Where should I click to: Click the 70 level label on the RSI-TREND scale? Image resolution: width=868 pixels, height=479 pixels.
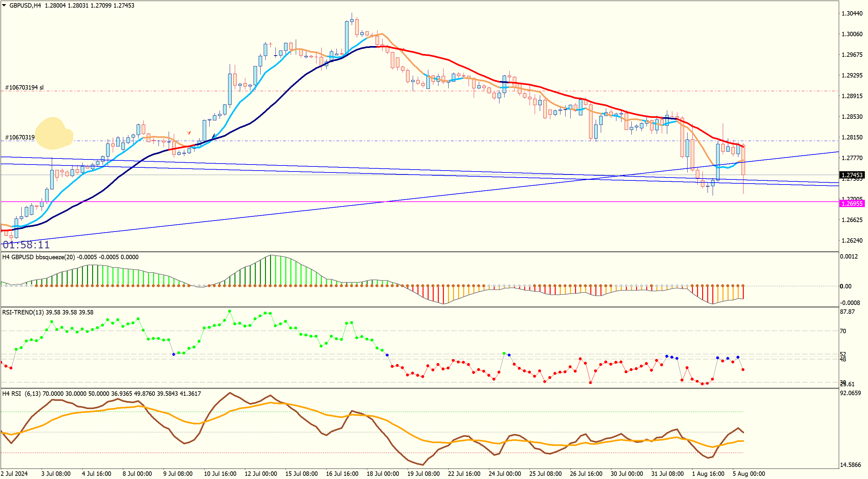point(843,331)
